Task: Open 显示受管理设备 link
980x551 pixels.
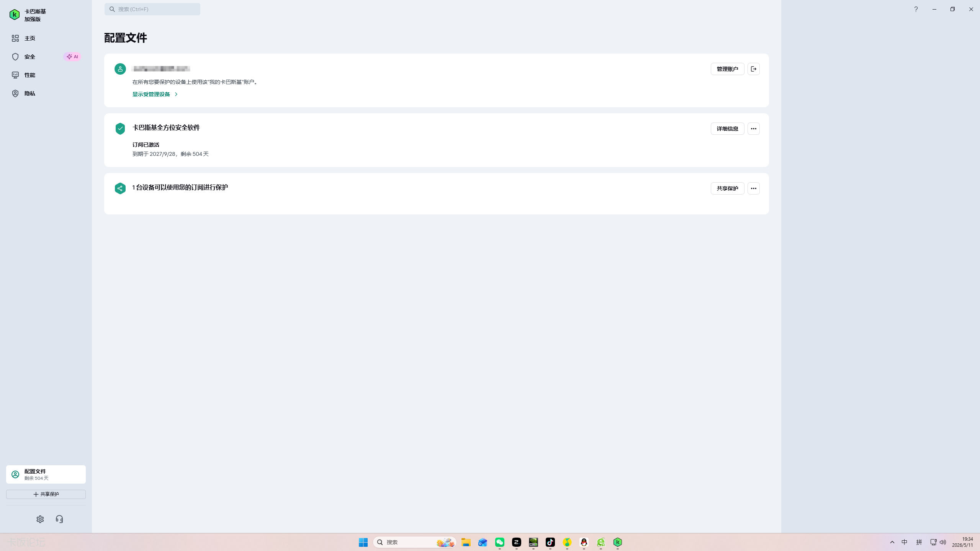Action: [x=155, y=94]
